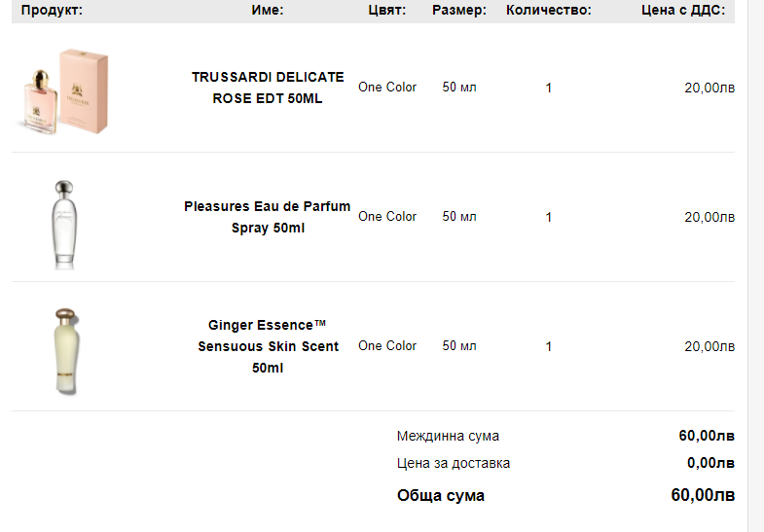The width and height of the screenshot is (764, 532).
Task: Click the Pleasures Eau de Parfum bottle image
Action: tap(63, 224)
